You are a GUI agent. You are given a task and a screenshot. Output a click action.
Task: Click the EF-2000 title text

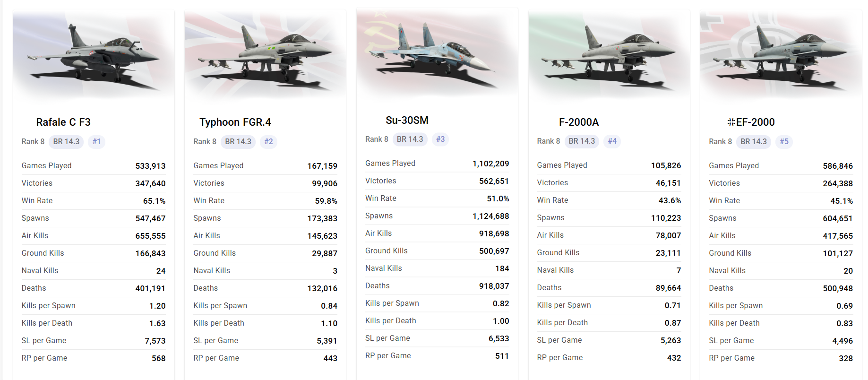point(755,122)
